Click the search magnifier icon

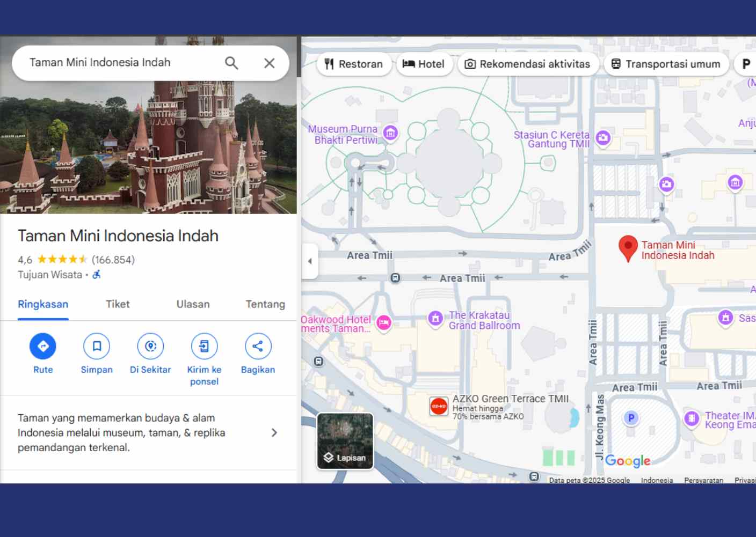tap(231, 63)
